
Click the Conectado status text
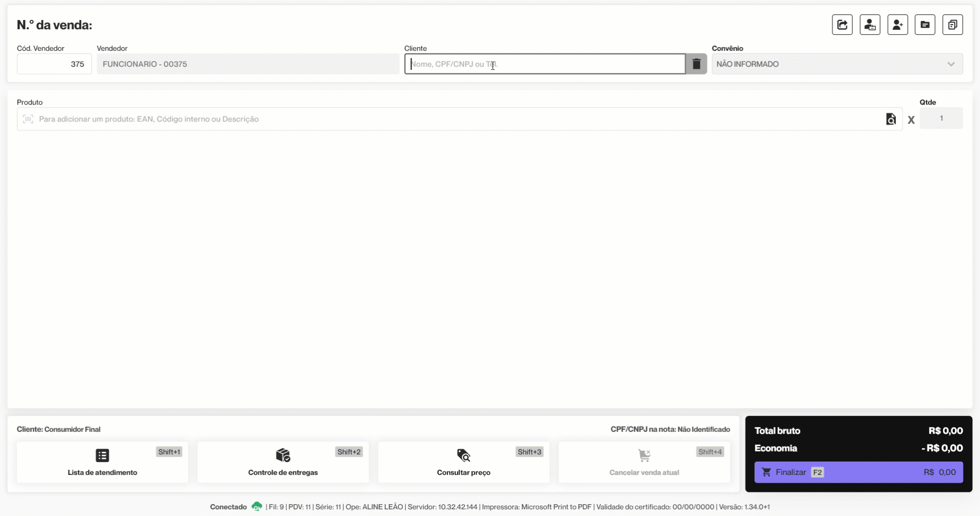[x=228, y=507]
